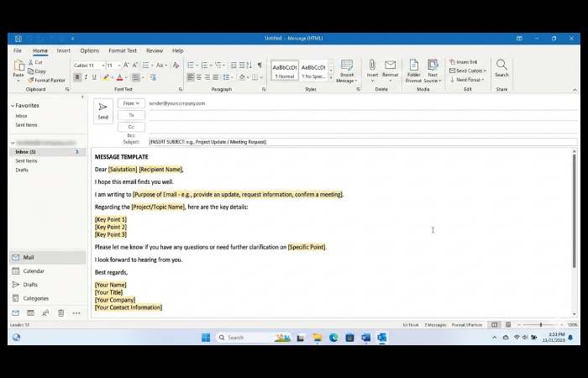Open the Inbox (3) folder

[x=47, y=152]
